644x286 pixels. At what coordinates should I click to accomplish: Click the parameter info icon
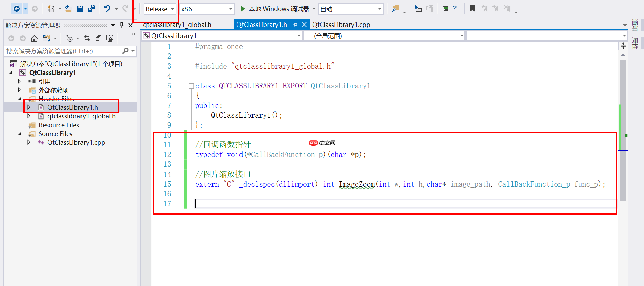click(x=430, y=9)
